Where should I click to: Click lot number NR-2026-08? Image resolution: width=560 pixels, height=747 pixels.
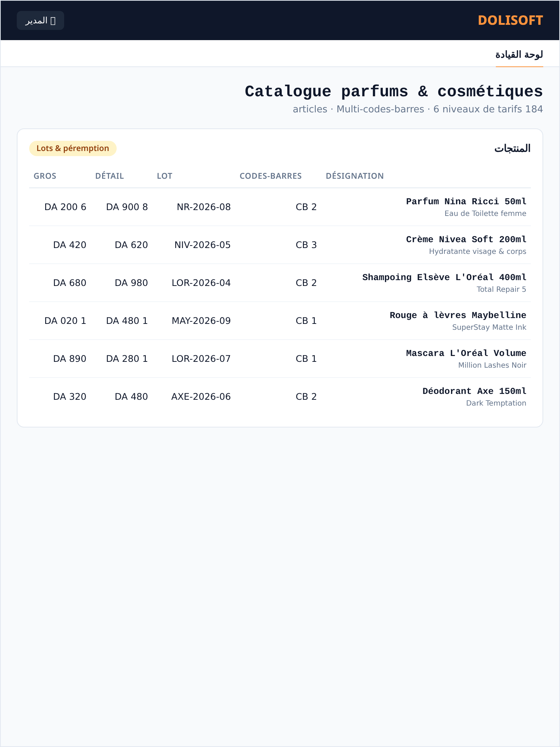pos(204,207)
